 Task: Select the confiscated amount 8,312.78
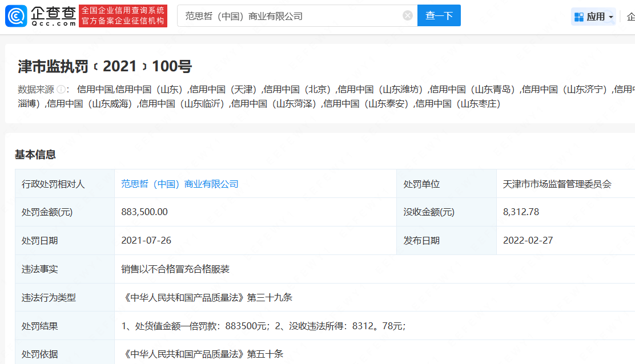click(521, 212)
